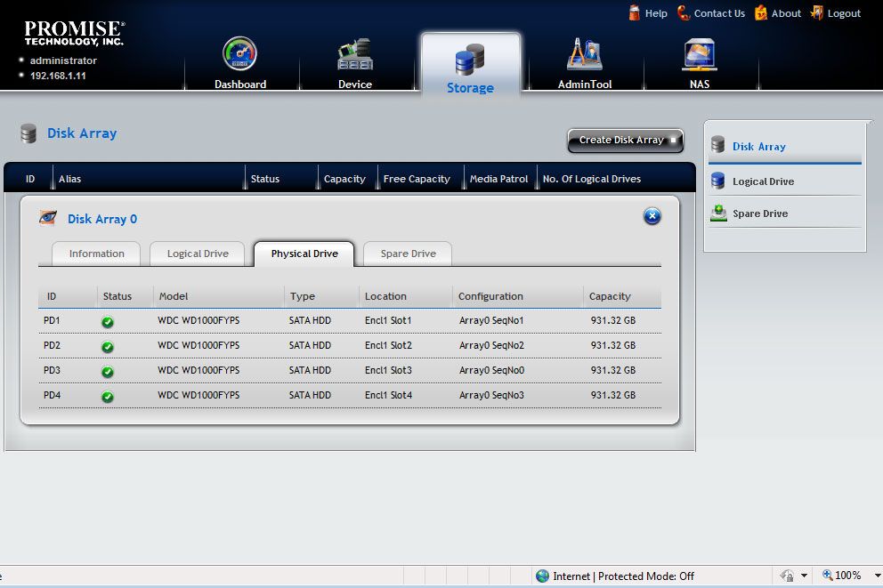Click green status check for PD1

[108, 322]
